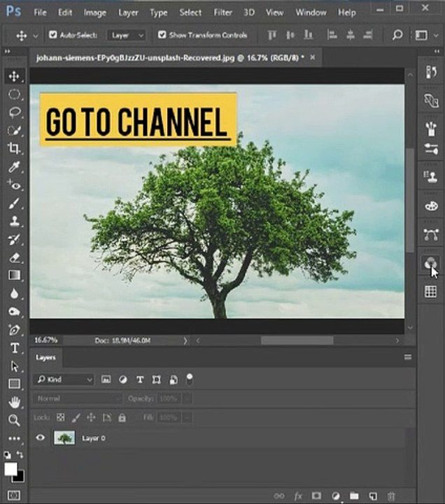Select the Sponge tool

[14, 311]
